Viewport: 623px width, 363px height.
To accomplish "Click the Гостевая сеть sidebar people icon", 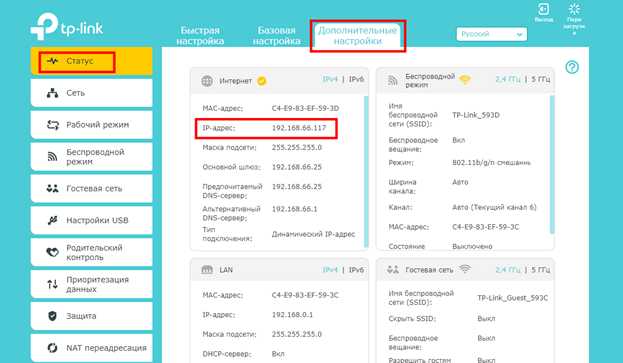I will (x=52, y=188).
